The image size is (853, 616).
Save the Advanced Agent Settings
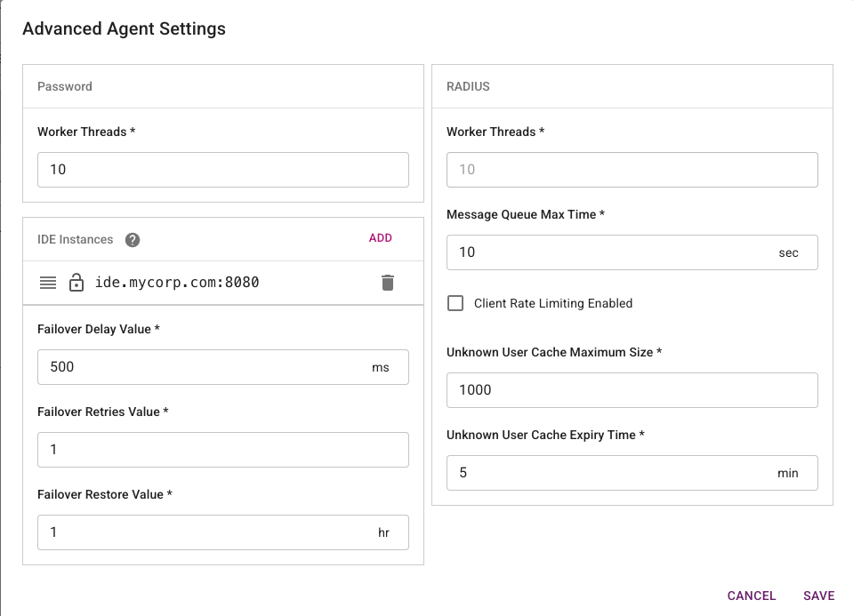pos(818,596)
